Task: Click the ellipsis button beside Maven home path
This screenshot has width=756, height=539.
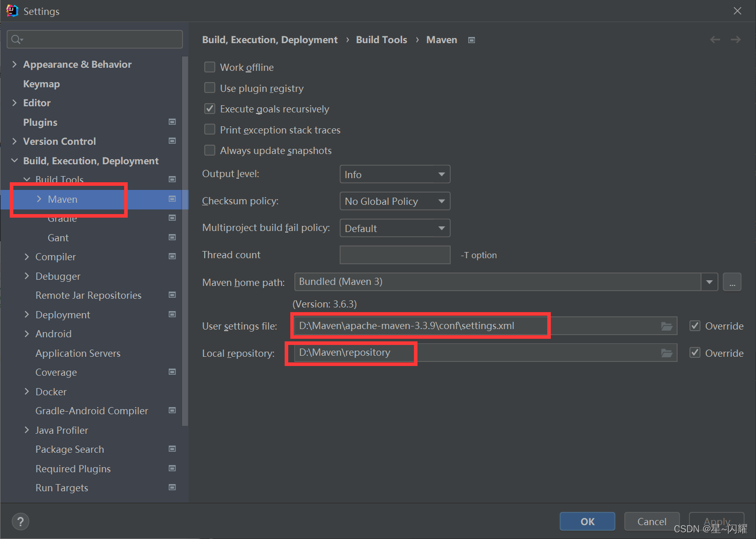Action: point(732,282)
